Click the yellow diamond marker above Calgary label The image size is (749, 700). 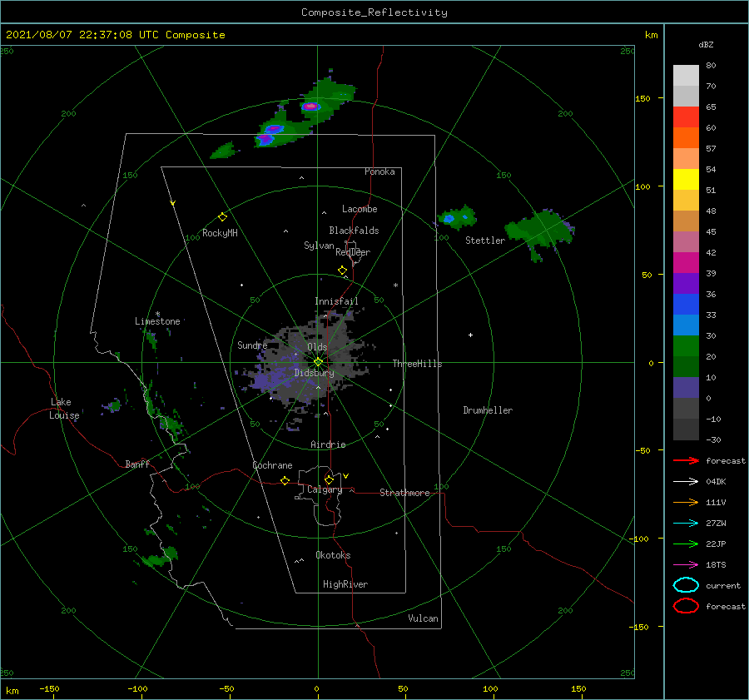[x=329, y=479]
